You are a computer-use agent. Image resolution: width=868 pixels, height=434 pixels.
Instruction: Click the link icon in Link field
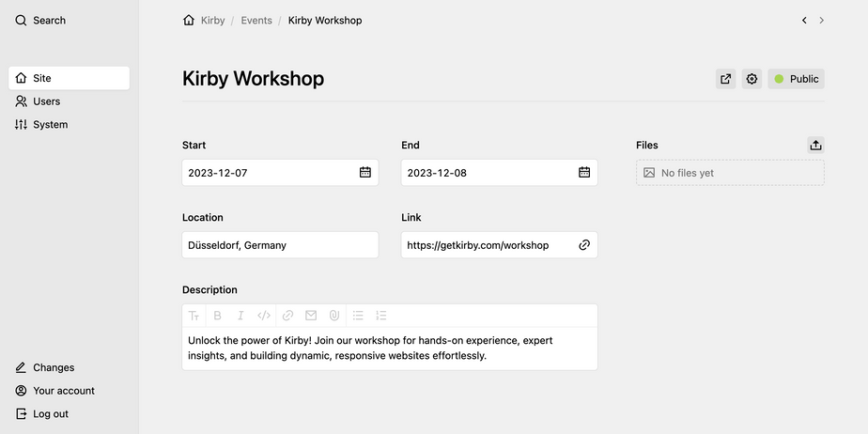[584, 245]
